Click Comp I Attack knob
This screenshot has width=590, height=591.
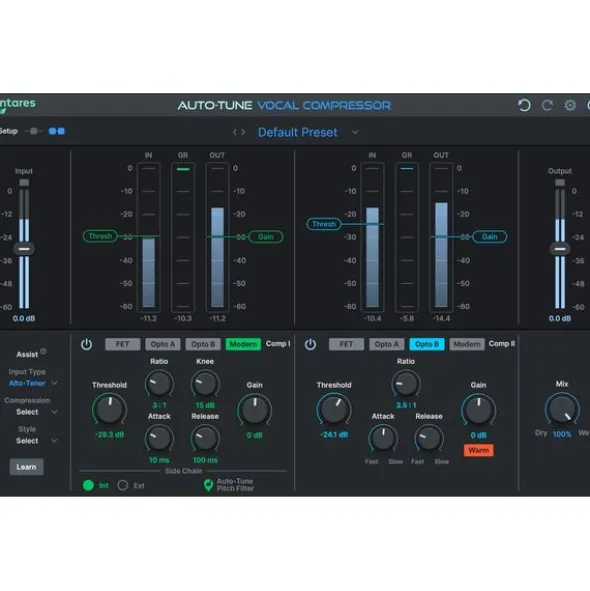pos(159,438)
